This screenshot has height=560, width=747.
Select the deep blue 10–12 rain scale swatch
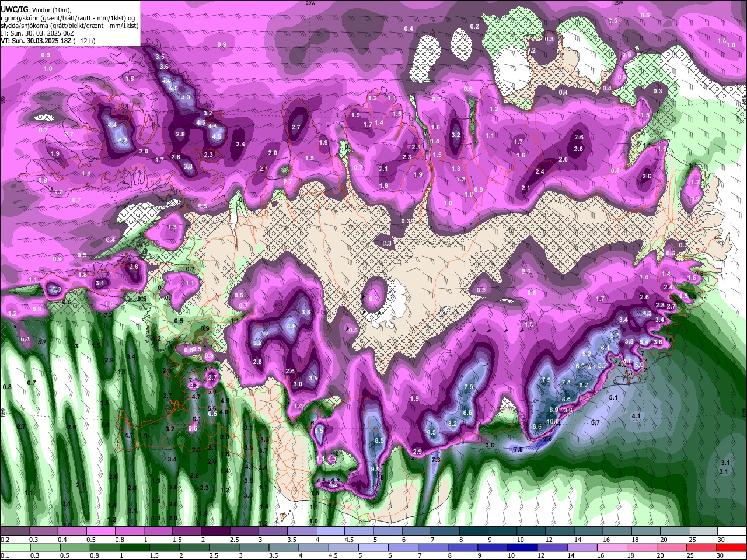(x=523, y=547)
